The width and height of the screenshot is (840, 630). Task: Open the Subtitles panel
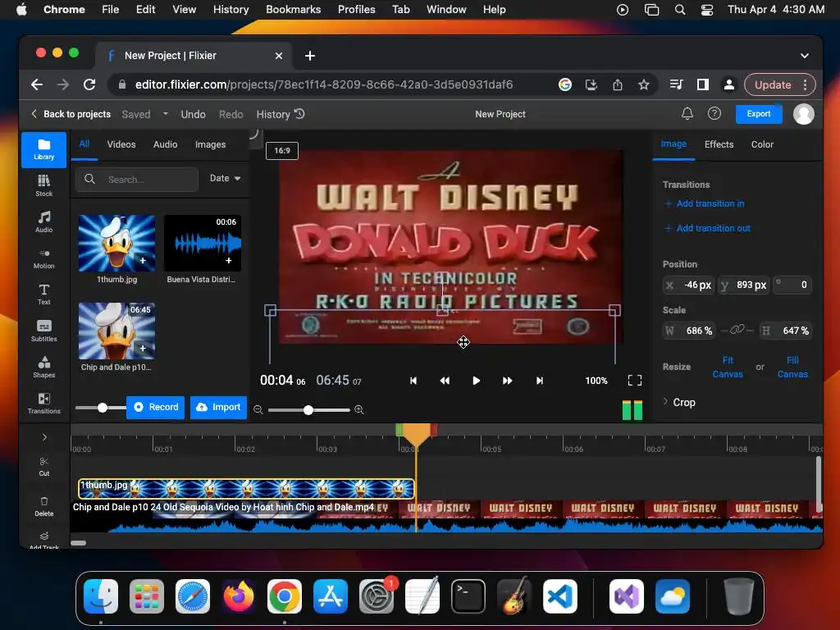pos(44,331)
